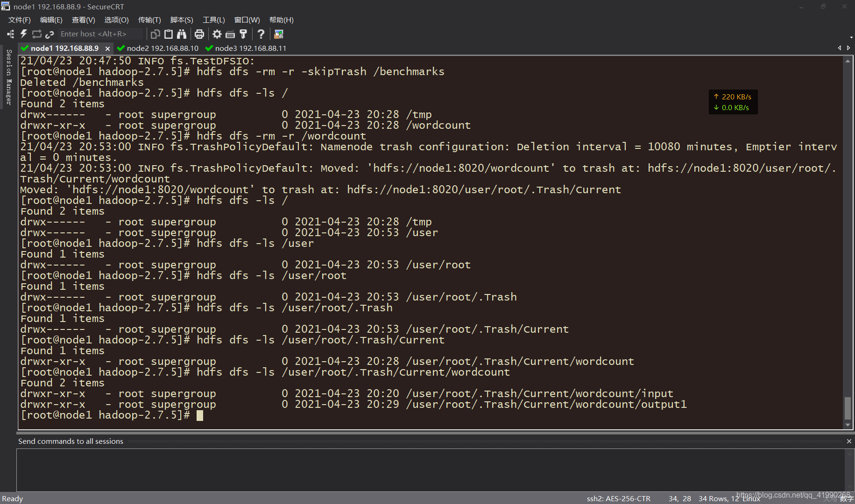855x504 pixels.
Task: Open the Session Manager toolbar icon
Action: (10, 34)
